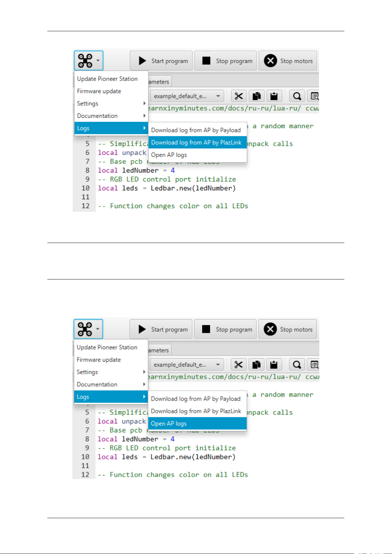
Task: Click 'Ledbar.new(ledNumber)' code in upper screenshot
Action: tap(193, 188)
